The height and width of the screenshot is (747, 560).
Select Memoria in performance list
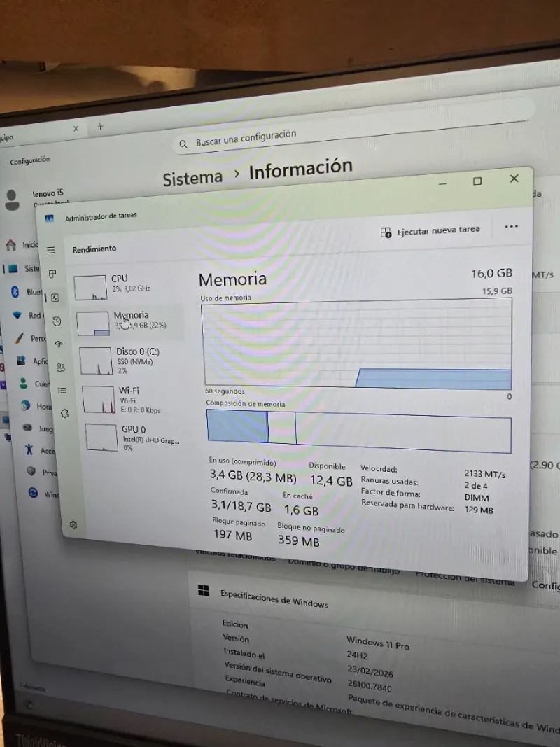[x=129, y=323]
